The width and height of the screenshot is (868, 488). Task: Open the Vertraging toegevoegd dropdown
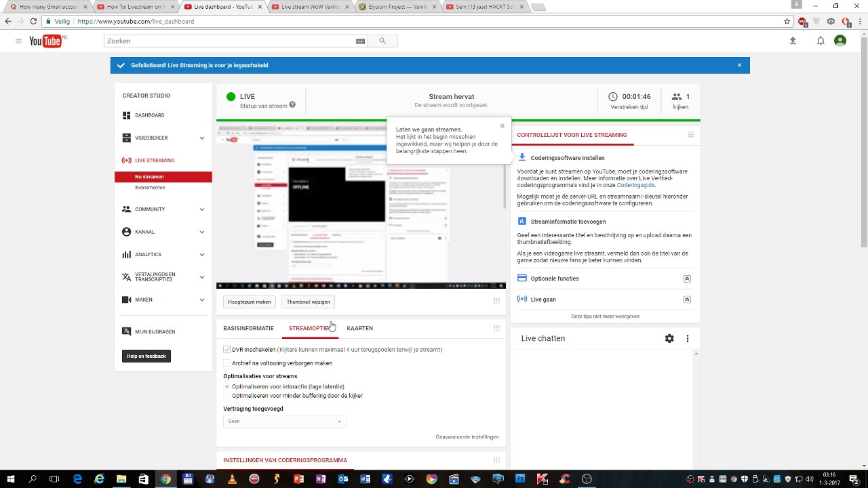284,421
